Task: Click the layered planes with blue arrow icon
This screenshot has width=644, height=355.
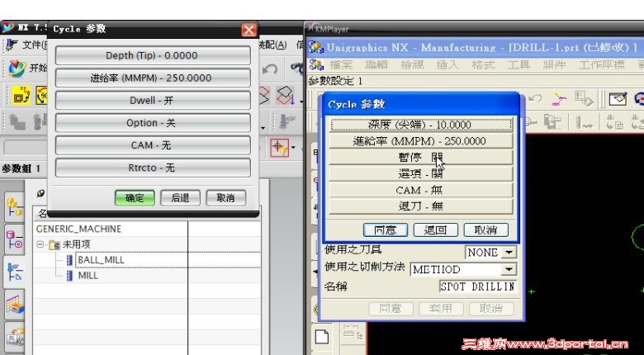Action: (286, 95)
